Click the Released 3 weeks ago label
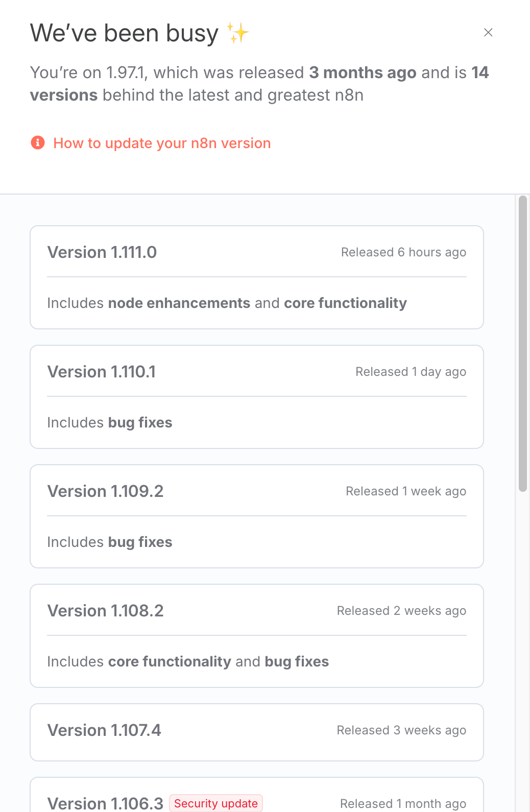The height and width of the screenshot is (812, 530). tap(401, 730)
